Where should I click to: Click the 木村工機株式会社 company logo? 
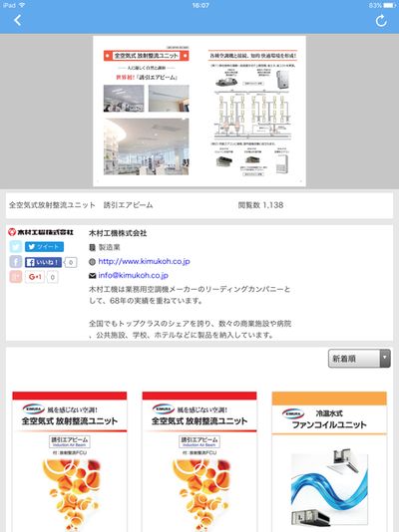(41, 232)
